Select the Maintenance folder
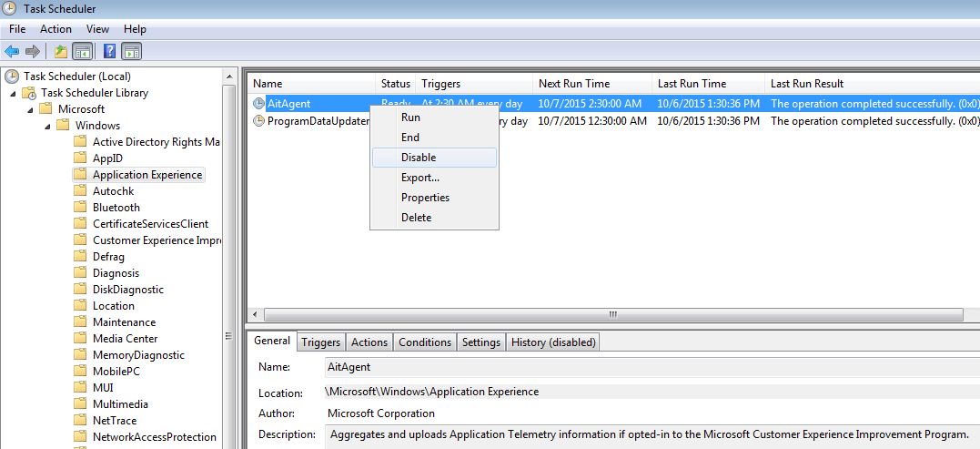Screen dimensions: 980x449 tap(125, 322)
